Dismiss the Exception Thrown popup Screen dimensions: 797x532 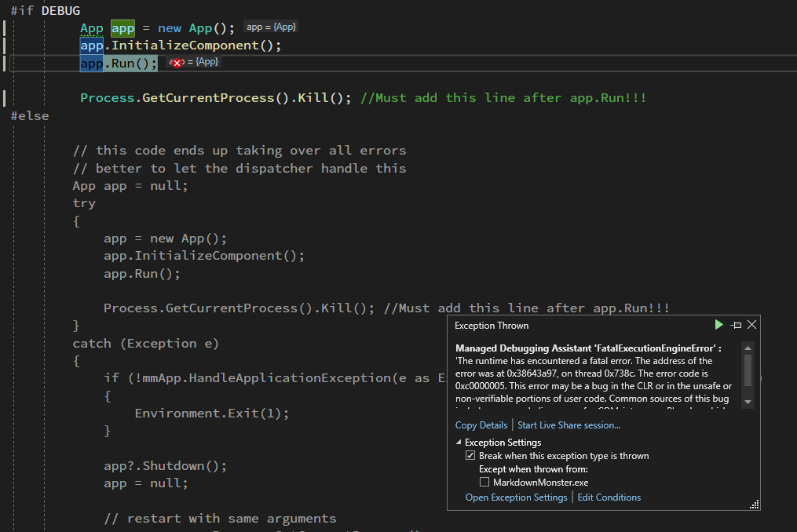click(751, 324)
